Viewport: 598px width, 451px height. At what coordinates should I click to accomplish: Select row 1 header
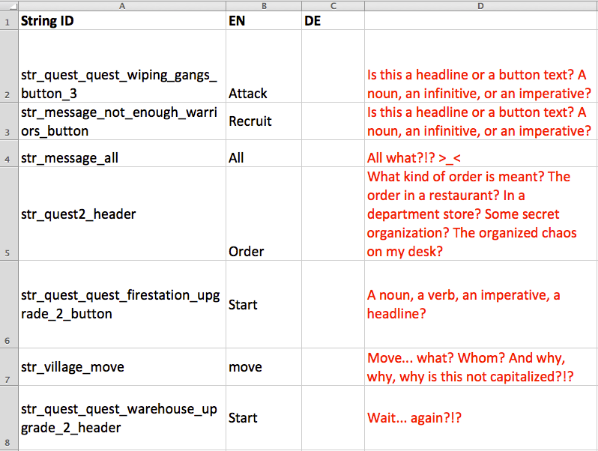coord(9,20)
